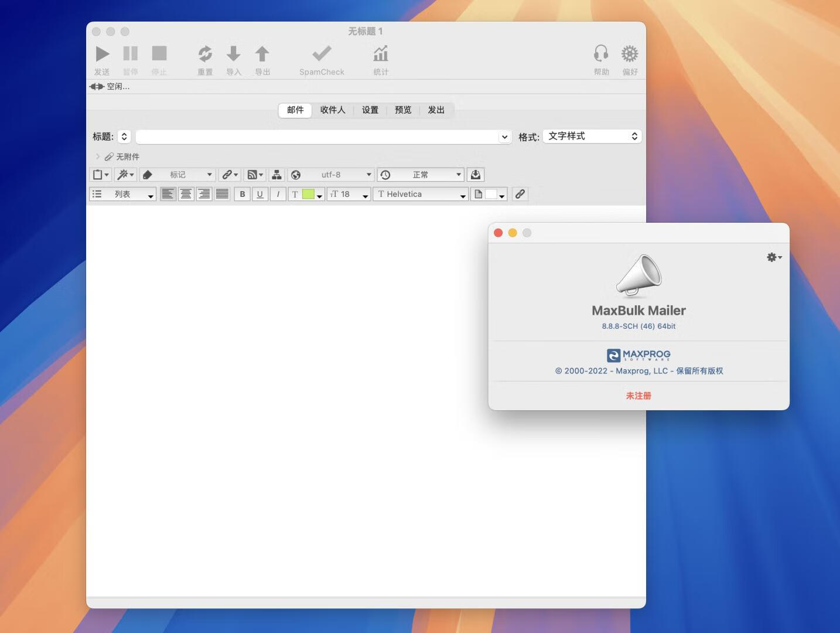
Task: Open the page background color dropdown arrow
Action: pos(502,196)
